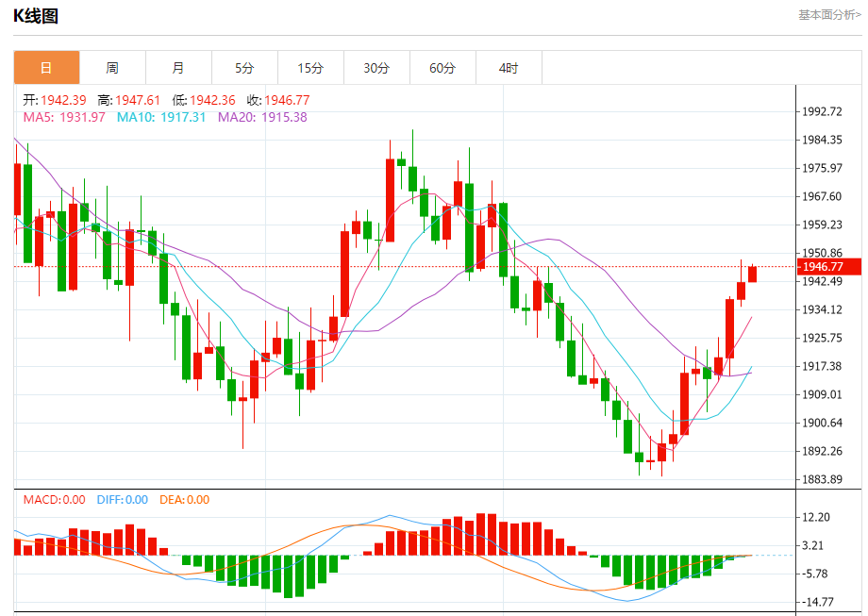The height and width of the screenshot is (616, 868).
Task: Click the 1909.01 price axis label
Action: tap(822, 394)
